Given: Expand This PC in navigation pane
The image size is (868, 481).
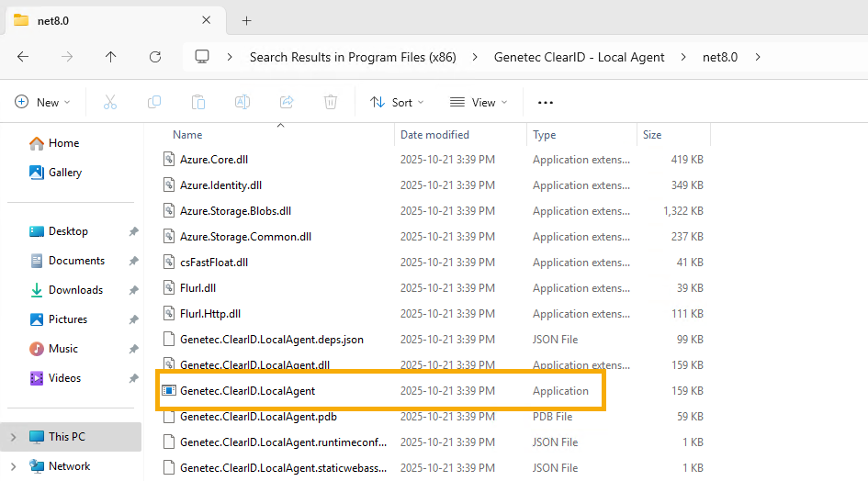Looking at the screenshot, I should [x=13, y=437].
